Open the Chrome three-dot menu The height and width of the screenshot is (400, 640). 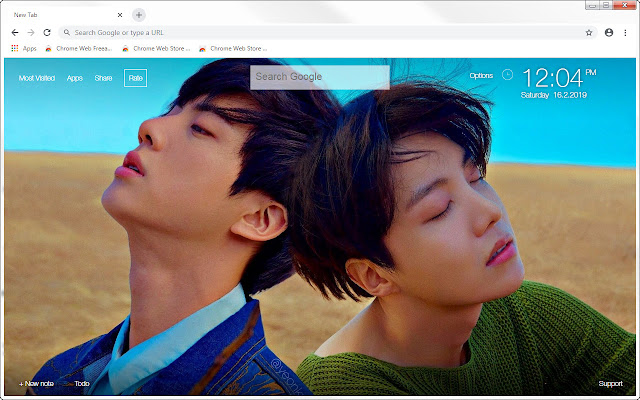coord(625,33)
